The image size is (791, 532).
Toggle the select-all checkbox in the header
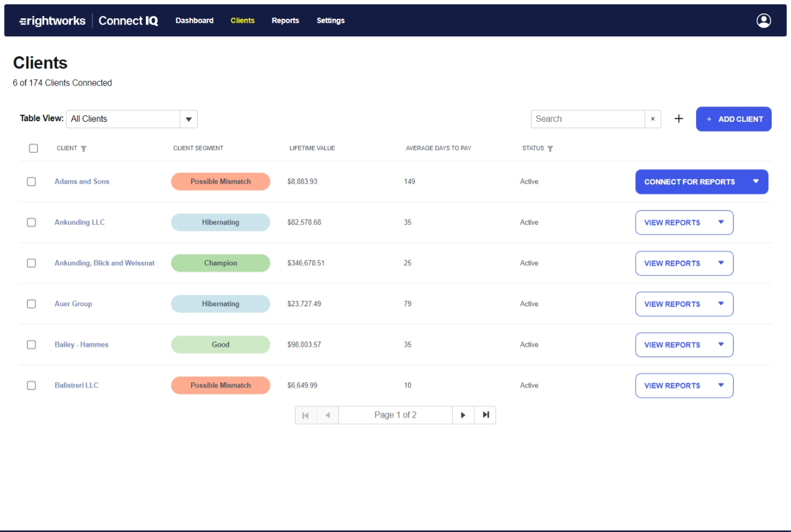point(33,149)
